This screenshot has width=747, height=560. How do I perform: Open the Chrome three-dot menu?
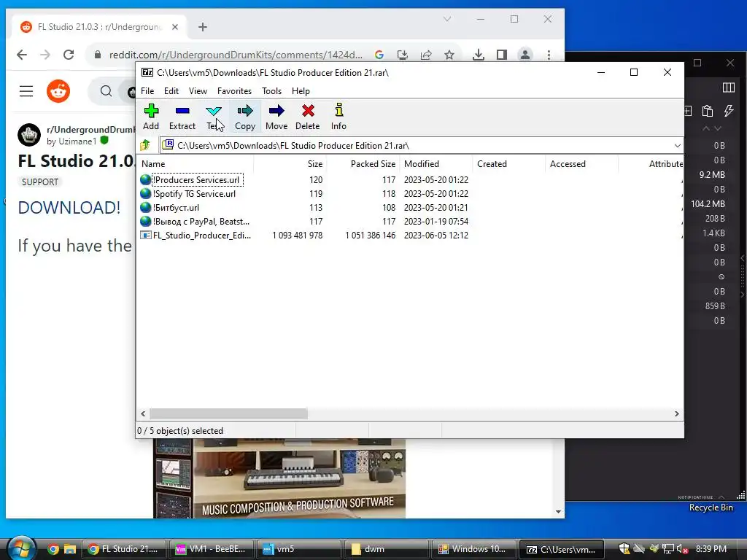coord(549,55)
